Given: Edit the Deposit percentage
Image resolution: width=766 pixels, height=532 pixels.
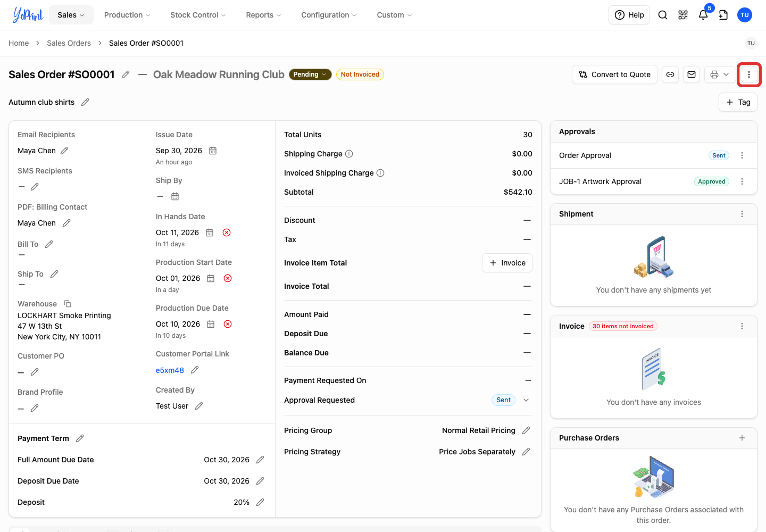Looking at the screenshot, I should point(260,502).
